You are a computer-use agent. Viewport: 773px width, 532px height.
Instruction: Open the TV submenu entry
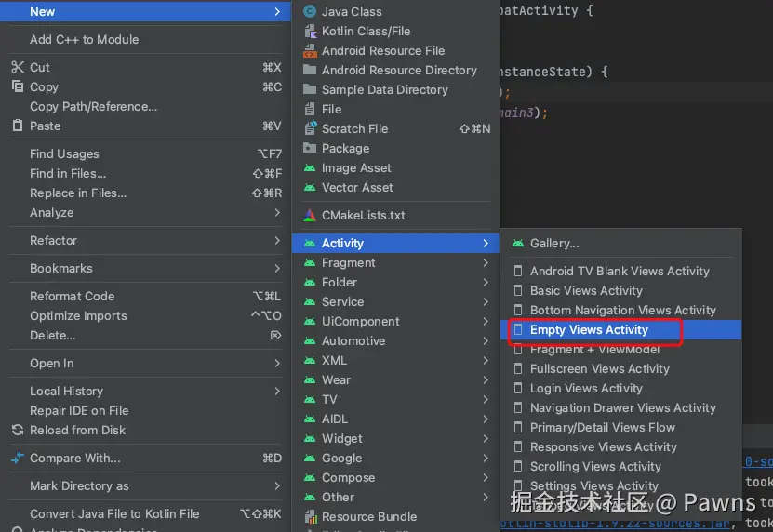tap(396, 399)
